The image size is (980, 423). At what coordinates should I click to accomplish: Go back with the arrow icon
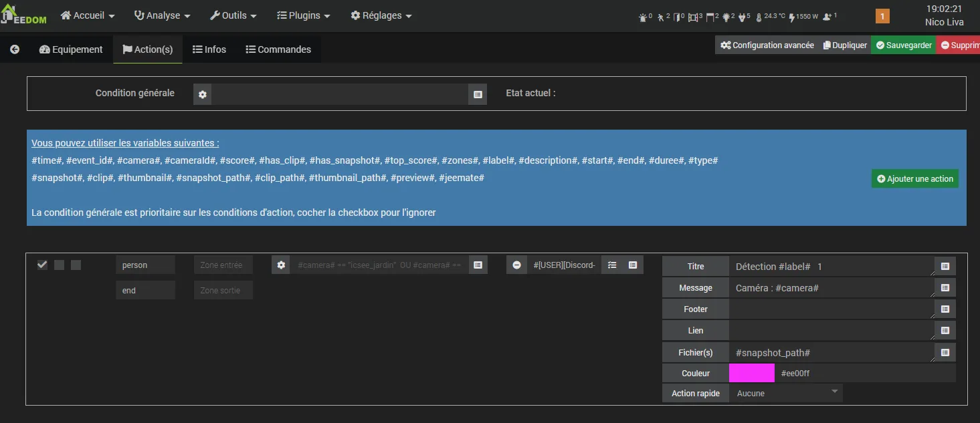click(15, 49)
